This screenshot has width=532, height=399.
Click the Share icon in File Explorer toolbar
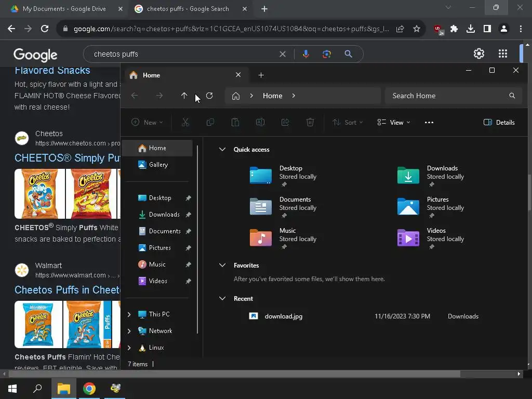285,122
